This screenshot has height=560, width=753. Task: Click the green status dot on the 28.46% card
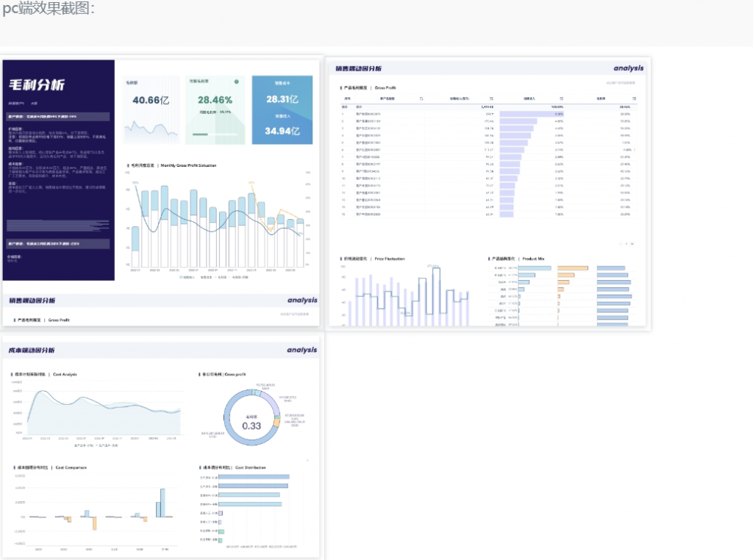(236, 82)
